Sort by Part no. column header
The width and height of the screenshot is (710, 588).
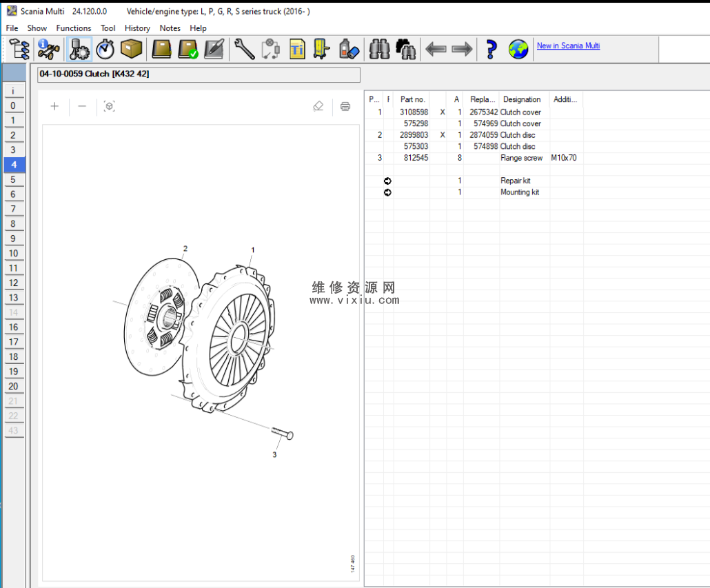click(412, 99)
